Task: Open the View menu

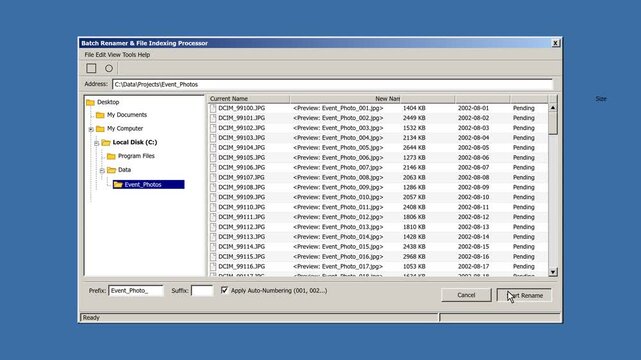Action: [114, 55]
